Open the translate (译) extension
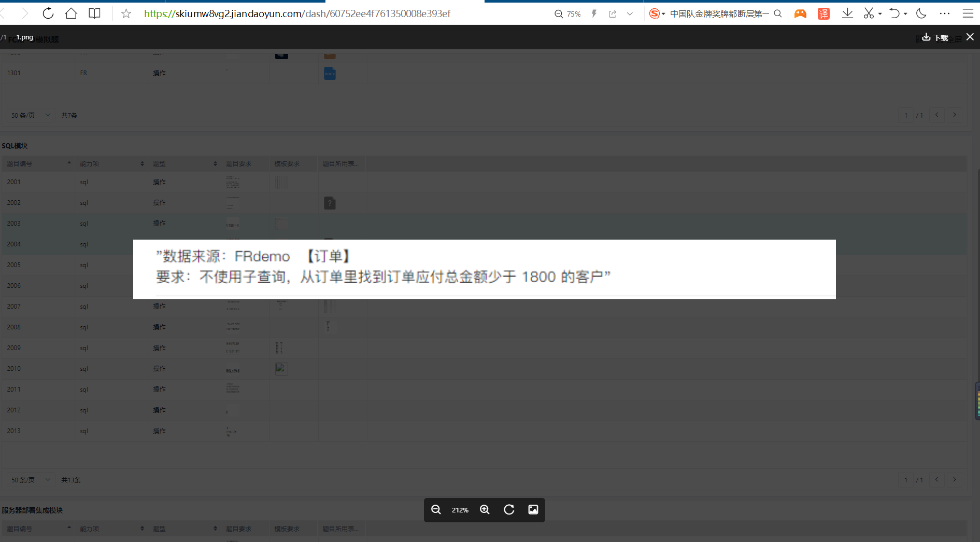 [x=823, y=14]
